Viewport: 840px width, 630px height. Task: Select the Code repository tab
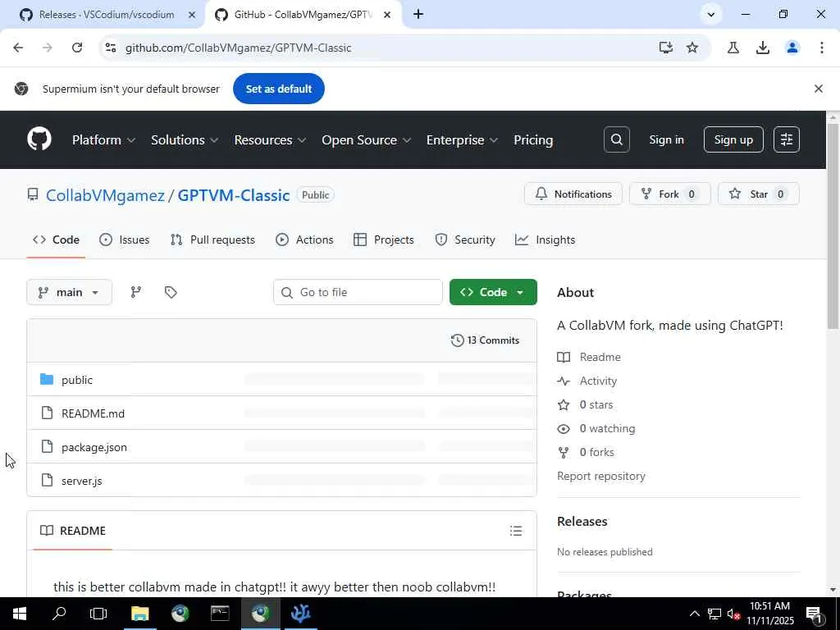pos(56,240)
